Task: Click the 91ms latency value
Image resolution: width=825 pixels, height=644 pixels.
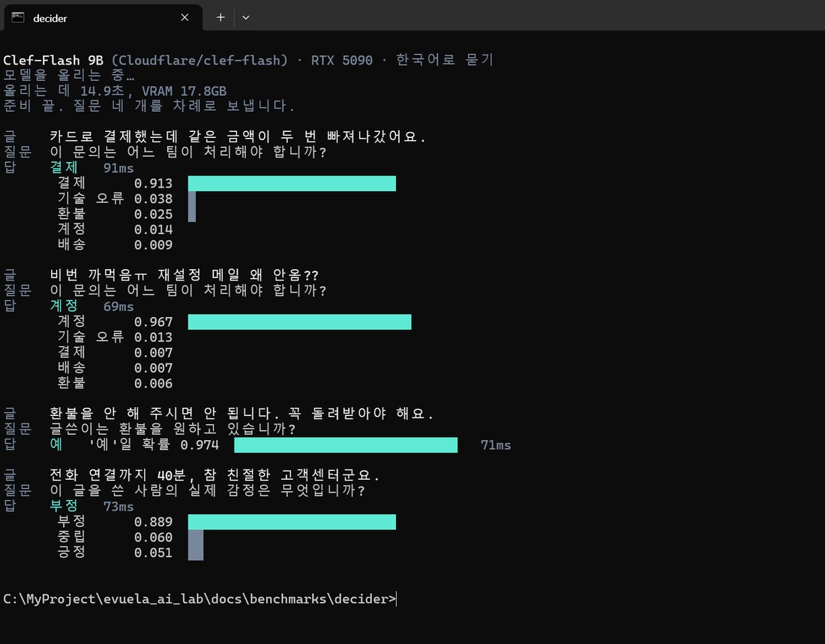Action: pyautogui.click(x=118, y=169)
